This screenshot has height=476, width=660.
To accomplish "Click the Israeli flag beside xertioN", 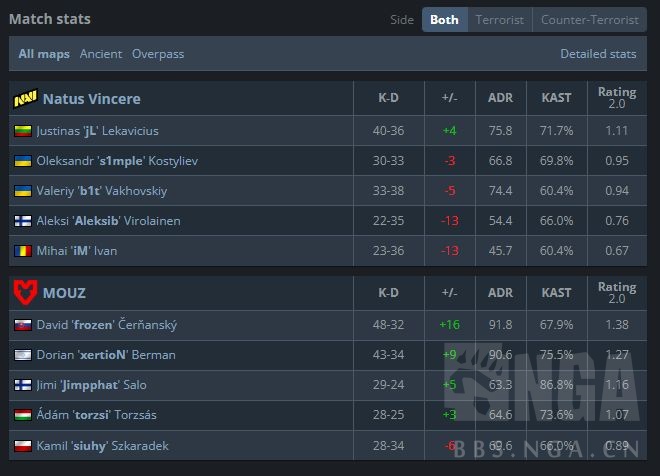I will 23,355.
